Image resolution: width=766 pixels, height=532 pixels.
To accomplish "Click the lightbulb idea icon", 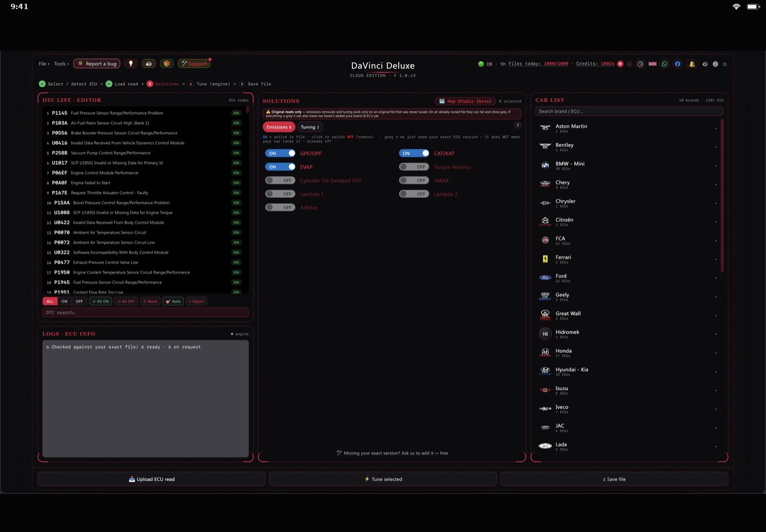I will pyautogui.click(x=131, y=64).
